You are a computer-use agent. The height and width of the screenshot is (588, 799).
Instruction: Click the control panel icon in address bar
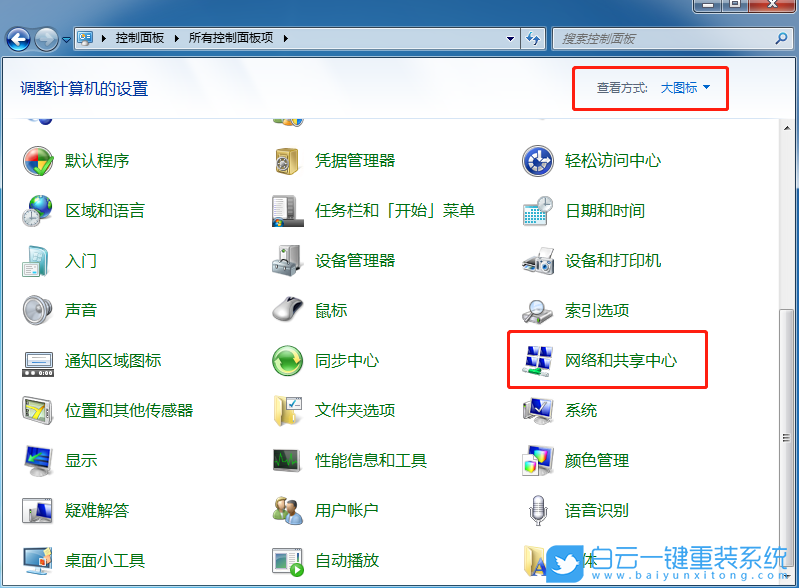click(86, 38)
